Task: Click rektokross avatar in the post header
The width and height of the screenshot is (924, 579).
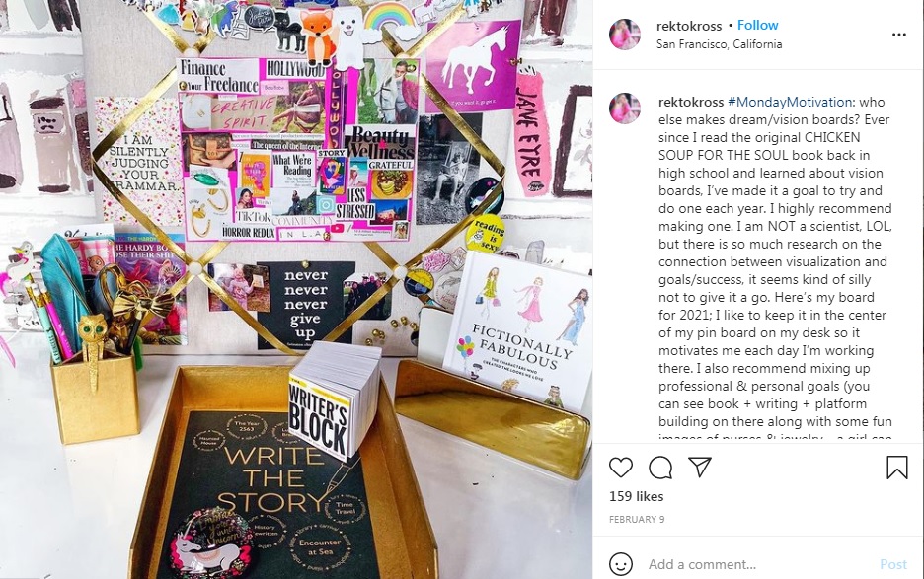Action: (625, 35)
